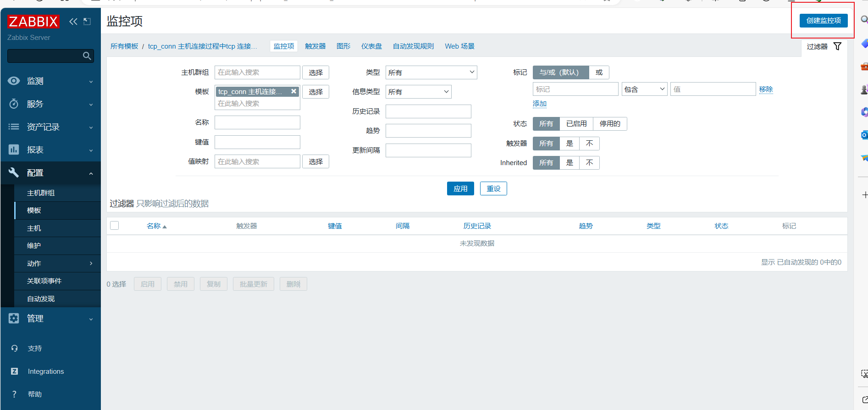
Task: Open the 报表 chart icon menu
Action: click(x=14, y=150)
